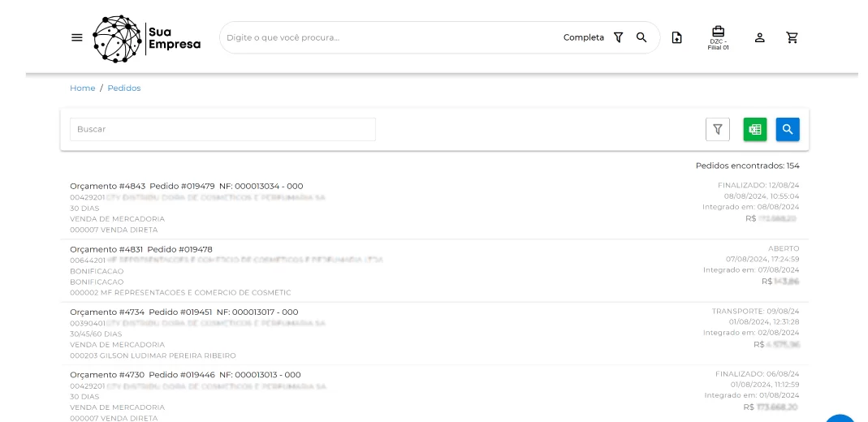This screenshot has width=868, height=422.
Task: Open the file upload icon in header
Action: pyautogui.click(x=676, y=37)
